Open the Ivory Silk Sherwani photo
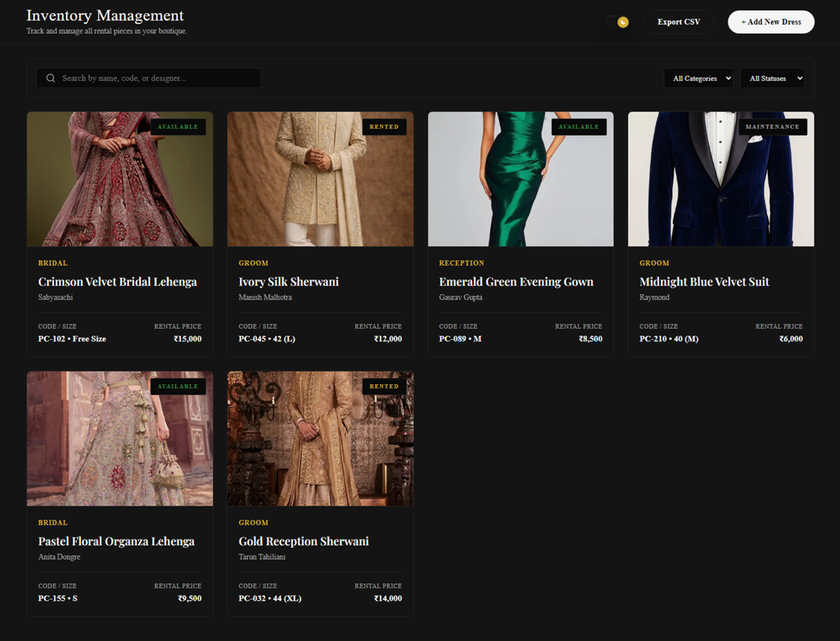Screen dimensions: 840x641 click(x=321, y=179)
